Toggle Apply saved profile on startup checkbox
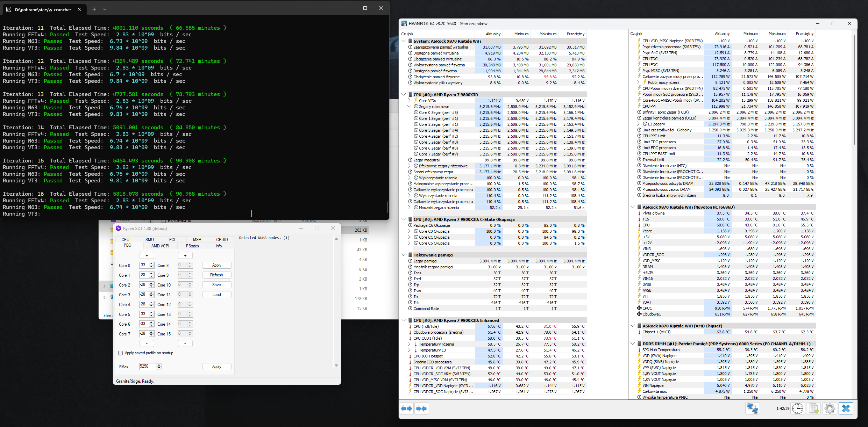This screenshot has width=868, height=427. (x=121, y=353)
